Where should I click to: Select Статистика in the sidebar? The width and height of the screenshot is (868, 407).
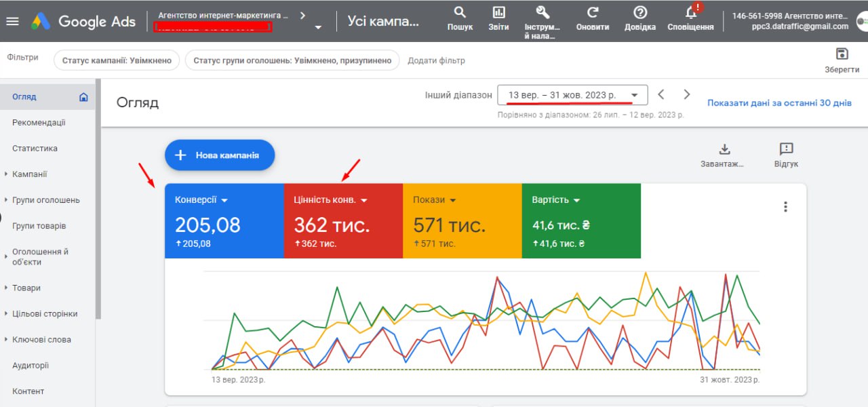(x=35, y=149)
